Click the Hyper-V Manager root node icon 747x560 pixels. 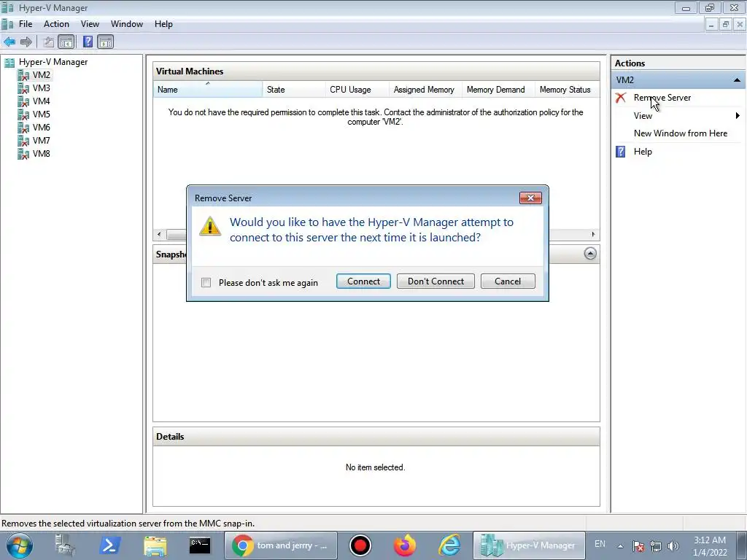[x=9, y=63]
